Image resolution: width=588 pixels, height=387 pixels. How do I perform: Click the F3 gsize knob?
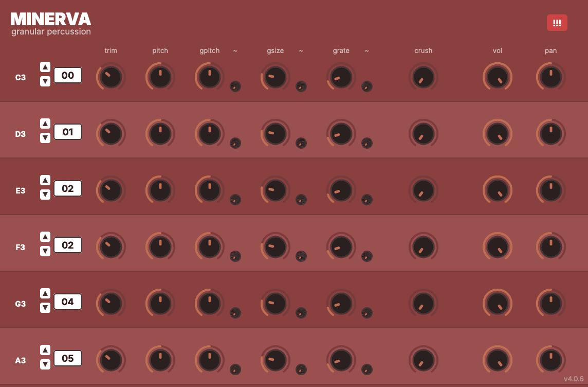coord(275,247)
